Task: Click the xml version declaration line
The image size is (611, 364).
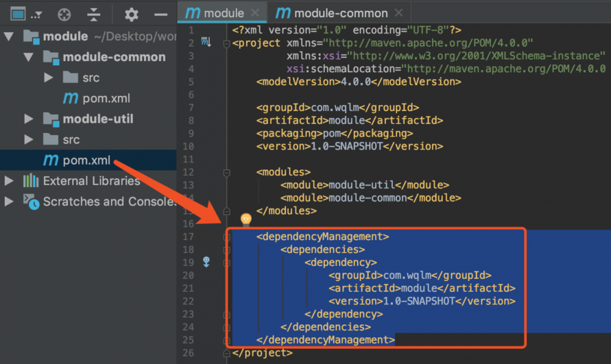Action: 347,30
